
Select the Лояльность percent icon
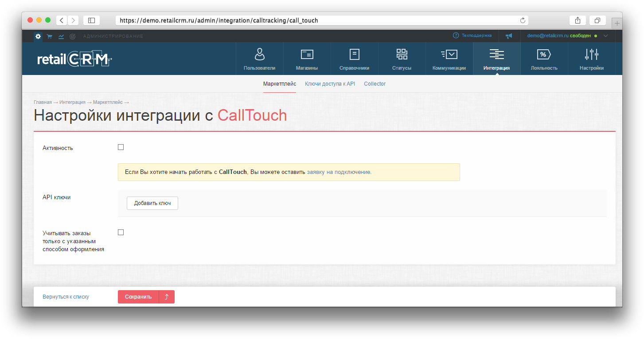pos(544,54)
